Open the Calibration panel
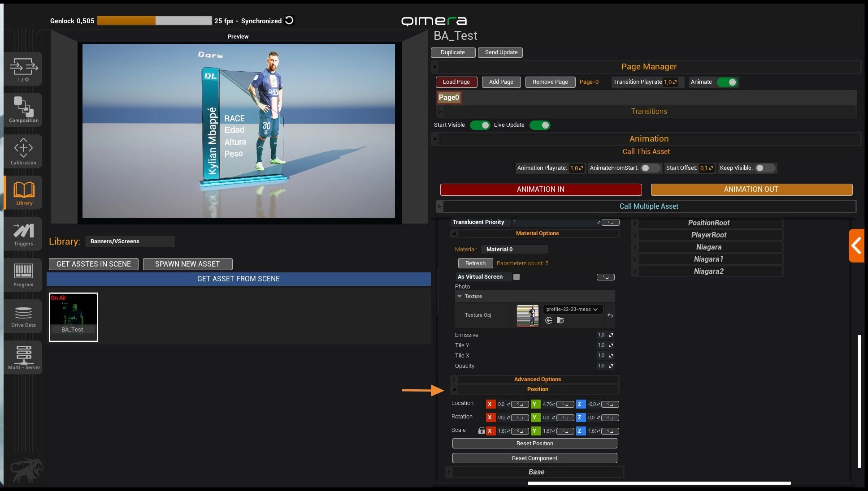Image resolution: width=868 pixels, height=491 pixels. click(23, 151)
